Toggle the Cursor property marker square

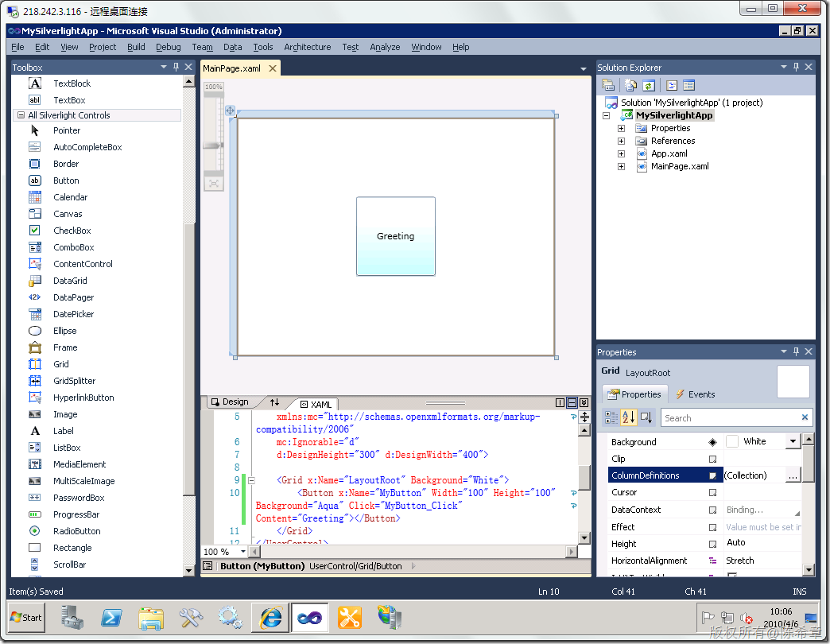[x=712, y=493]
